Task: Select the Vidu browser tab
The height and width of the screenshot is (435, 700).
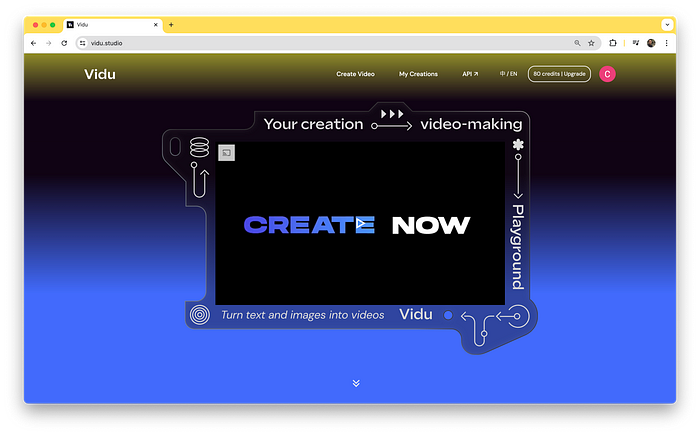Action: coord(113,25)
